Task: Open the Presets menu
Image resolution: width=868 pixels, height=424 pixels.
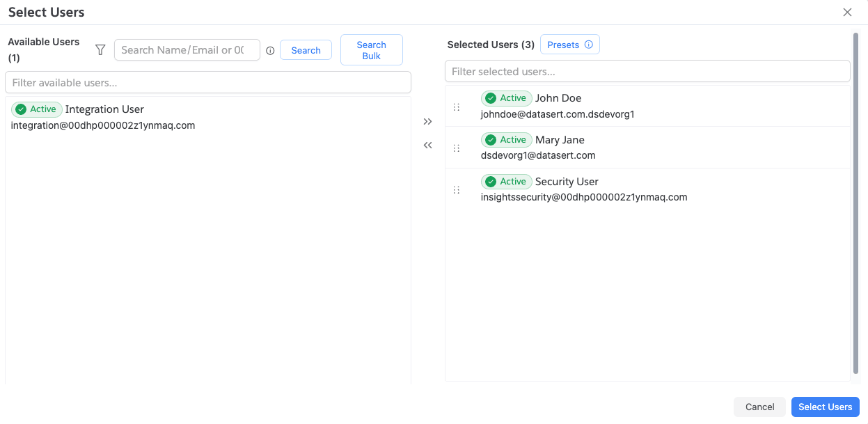Action: (x=563, y=45)
